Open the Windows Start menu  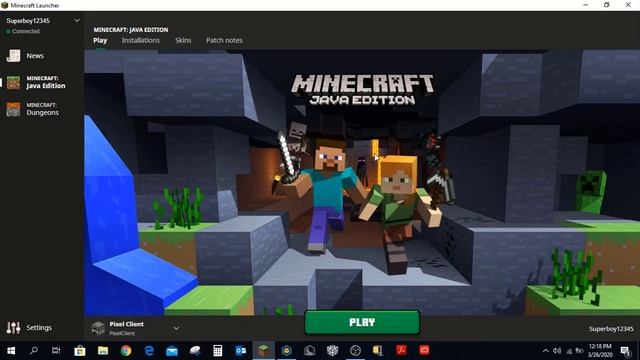11,351
